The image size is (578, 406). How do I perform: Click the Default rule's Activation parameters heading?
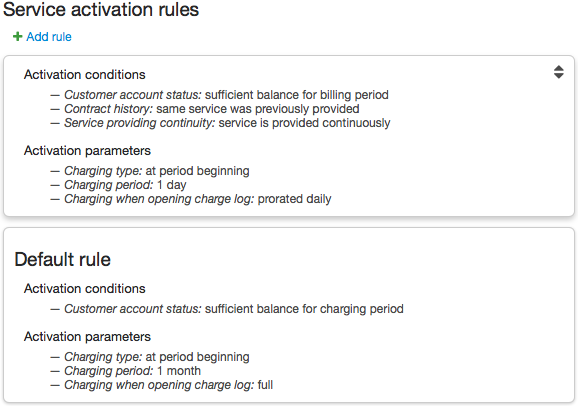[87, 336]
